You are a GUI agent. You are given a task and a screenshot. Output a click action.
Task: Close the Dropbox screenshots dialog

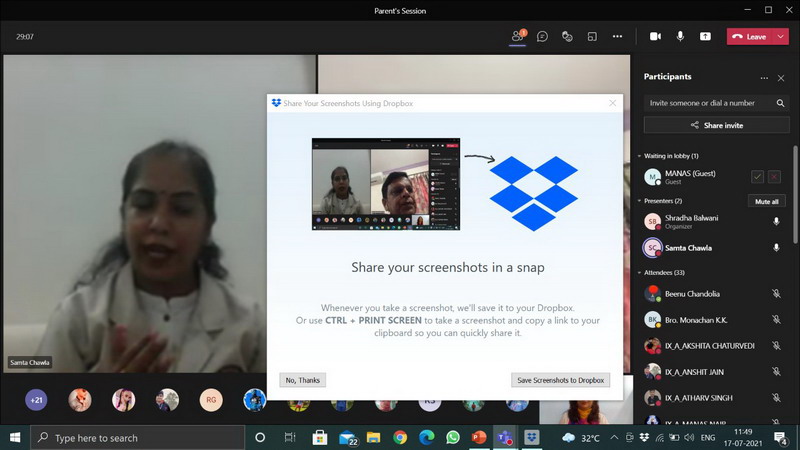tap(612, 103)
